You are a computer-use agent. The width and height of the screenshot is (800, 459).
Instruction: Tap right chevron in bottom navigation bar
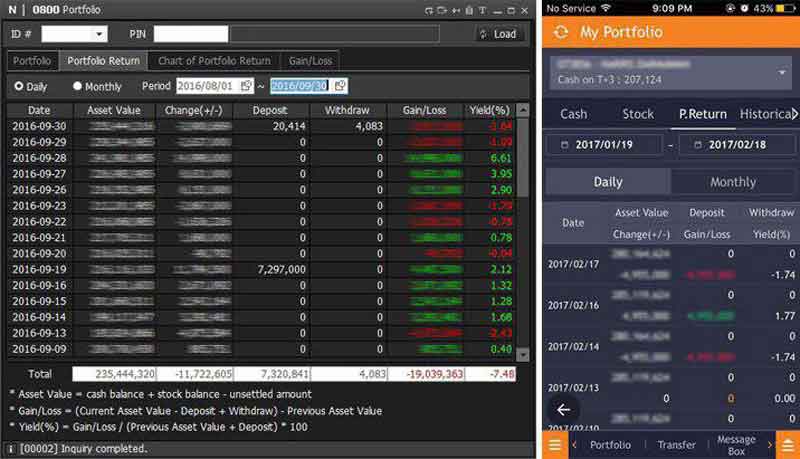click(x=769, y=445)
